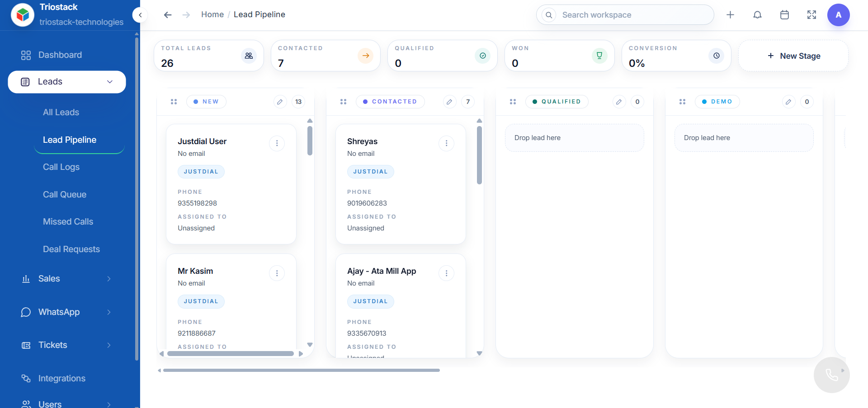Edit the NEW stage with pencil icon

[x=280, y=102]
